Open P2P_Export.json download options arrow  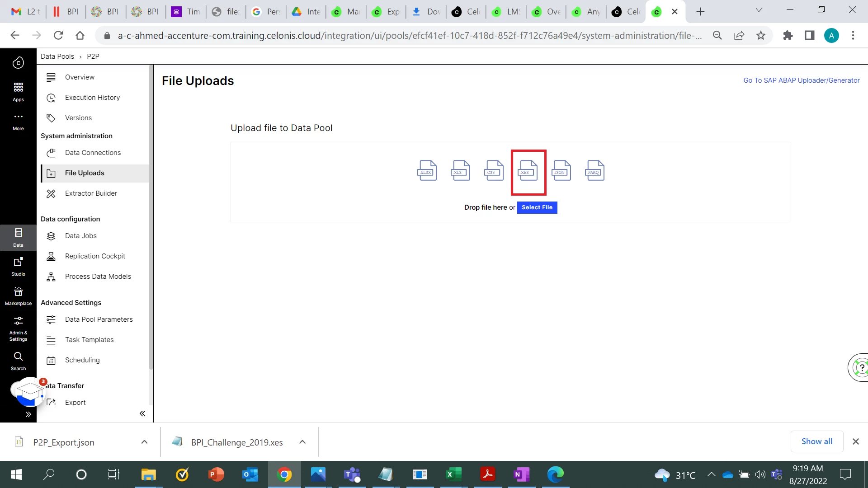(x=144, y=442)
